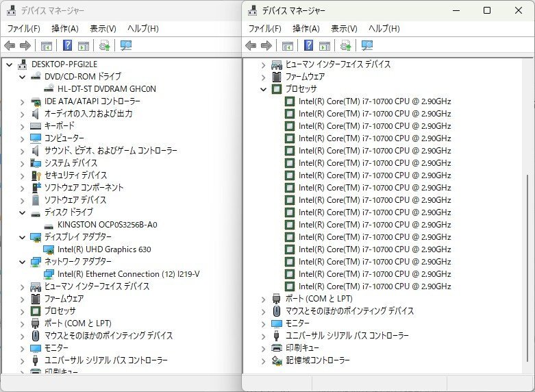Click the Help icon in right window toolbar
Viewport: 535px width, 392px height.
[309, 46]
